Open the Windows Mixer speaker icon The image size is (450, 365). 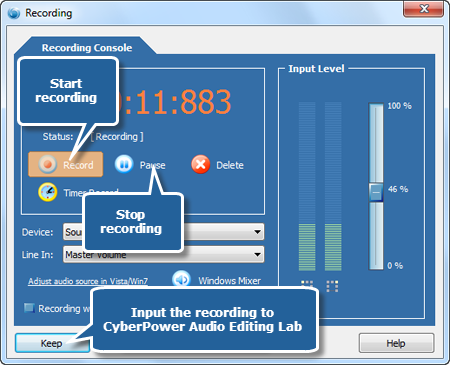click(x=181, y=279)
